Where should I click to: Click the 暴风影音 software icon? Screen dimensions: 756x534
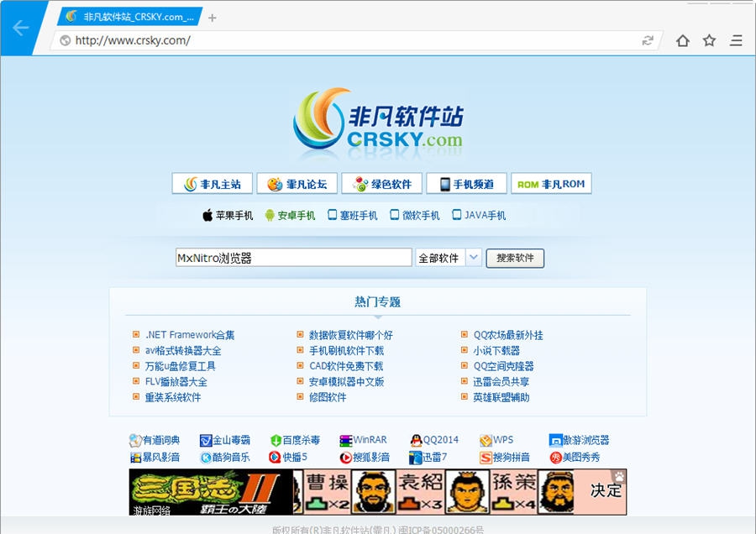135,457
